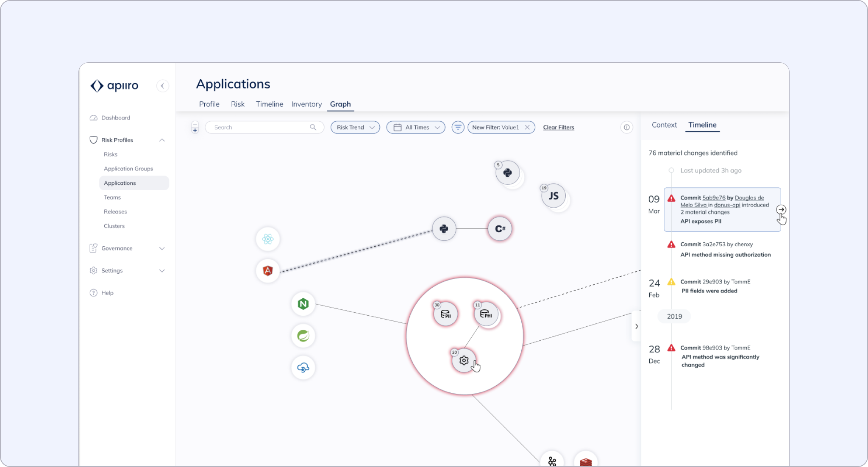Click the search magnifier icon
This screenshot has height=467, width=868.
point(313,127)
